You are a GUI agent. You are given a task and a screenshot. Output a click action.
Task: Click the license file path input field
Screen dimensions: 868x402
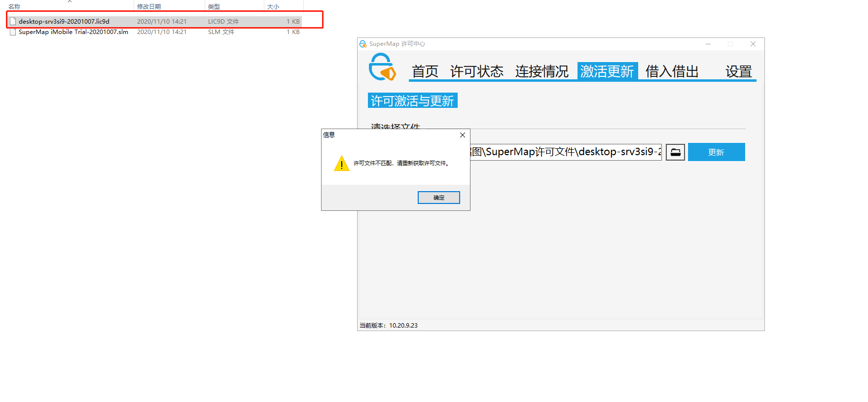(566, 152)
